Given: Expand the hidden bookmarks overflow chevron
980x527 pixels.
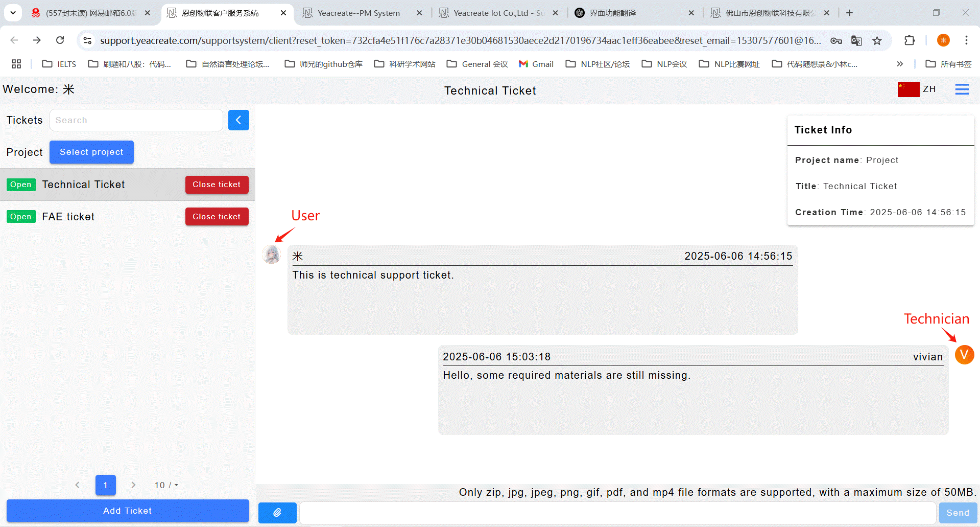Looking at the screenshot, I should [x=900, y=64].
